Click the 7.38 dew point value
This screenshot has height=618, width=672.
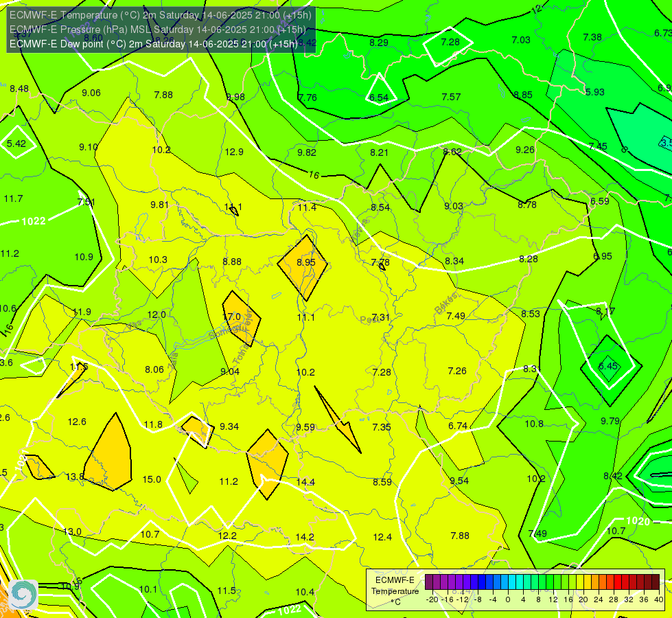click(592, 37)
